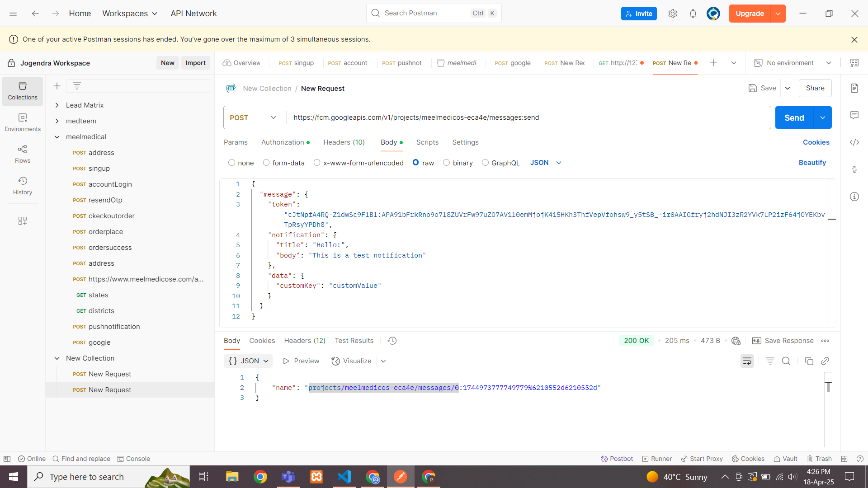Switch to the Authorization tab
This screenshot has height=488, width=868.
tap(283, 142)
